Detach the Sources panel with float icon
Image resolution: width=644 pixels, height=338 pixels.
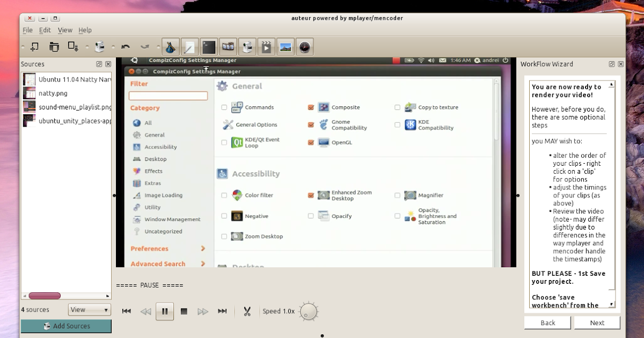tap(99, 64)
